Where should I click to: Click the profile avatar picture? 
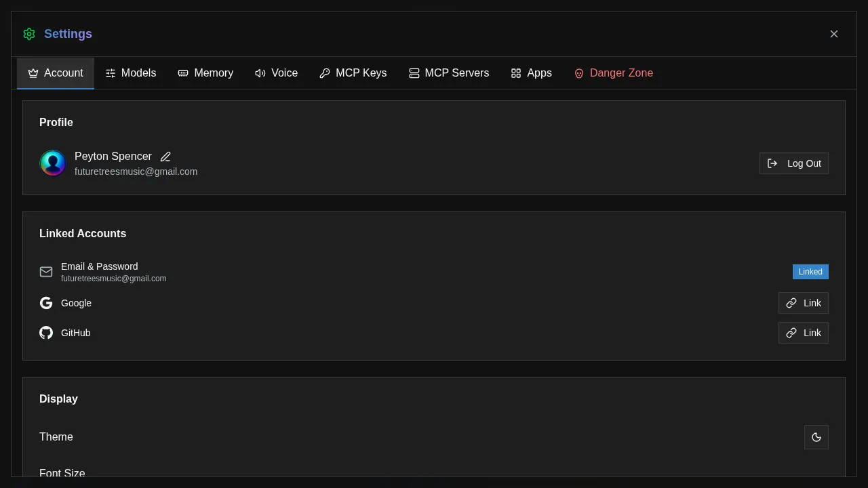(53, 163)
